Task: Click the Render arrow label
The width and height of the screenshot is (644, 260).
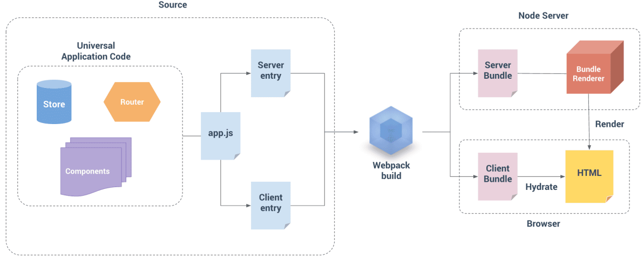Action: point(609,124)
